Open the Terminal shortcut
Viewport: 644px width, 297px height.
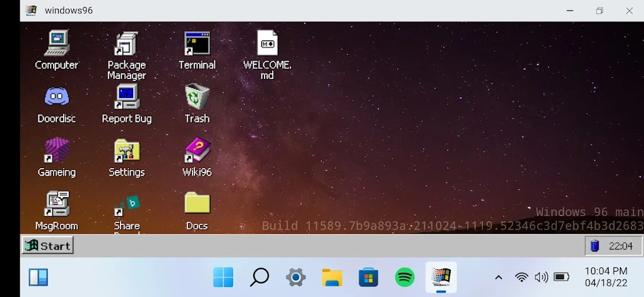(197, 43)
